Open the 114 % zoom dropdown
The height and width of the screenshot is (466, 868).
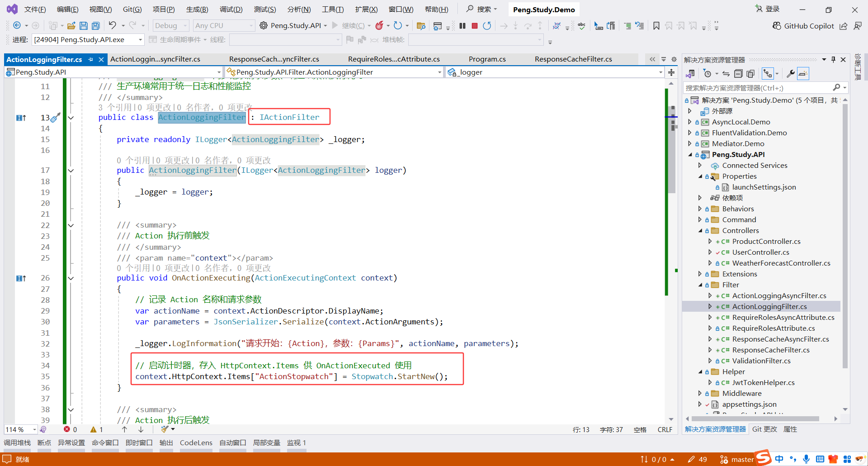coord(21,429)
